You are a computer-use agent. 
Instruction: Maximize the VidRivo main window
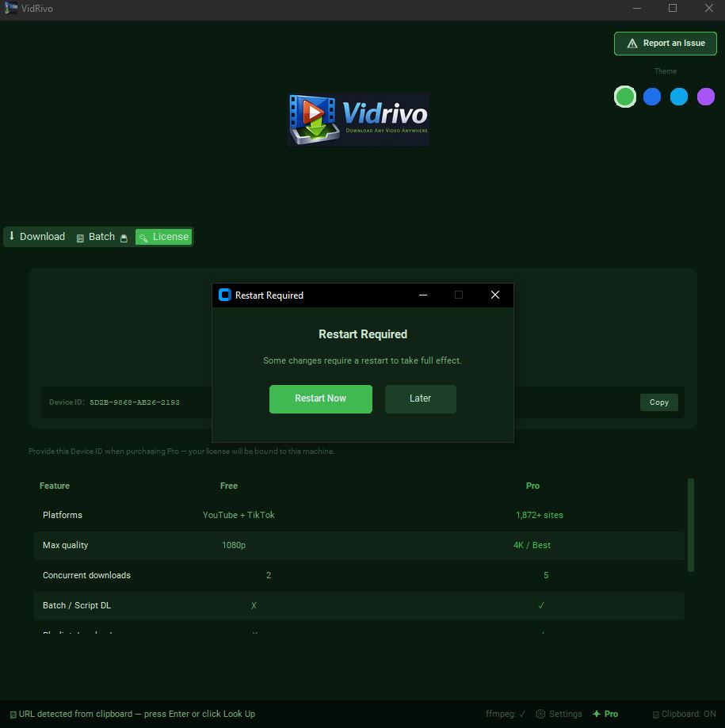673,8
